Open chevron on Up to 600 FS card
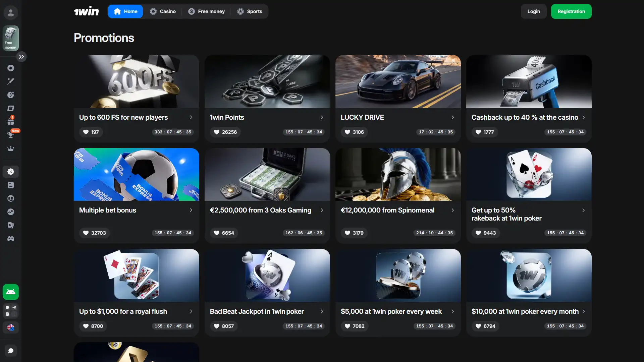This screenshot has height=362, width=644. [191, 117]
